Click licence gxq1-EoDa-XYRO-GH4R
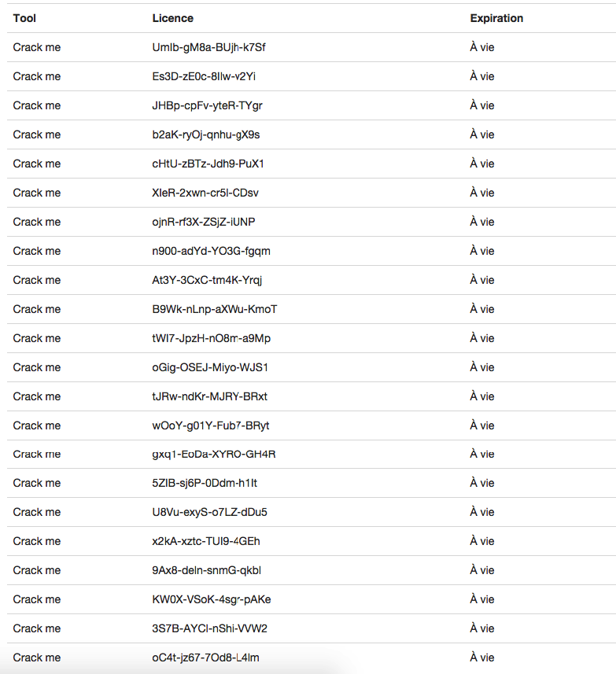 click(214, 455)
